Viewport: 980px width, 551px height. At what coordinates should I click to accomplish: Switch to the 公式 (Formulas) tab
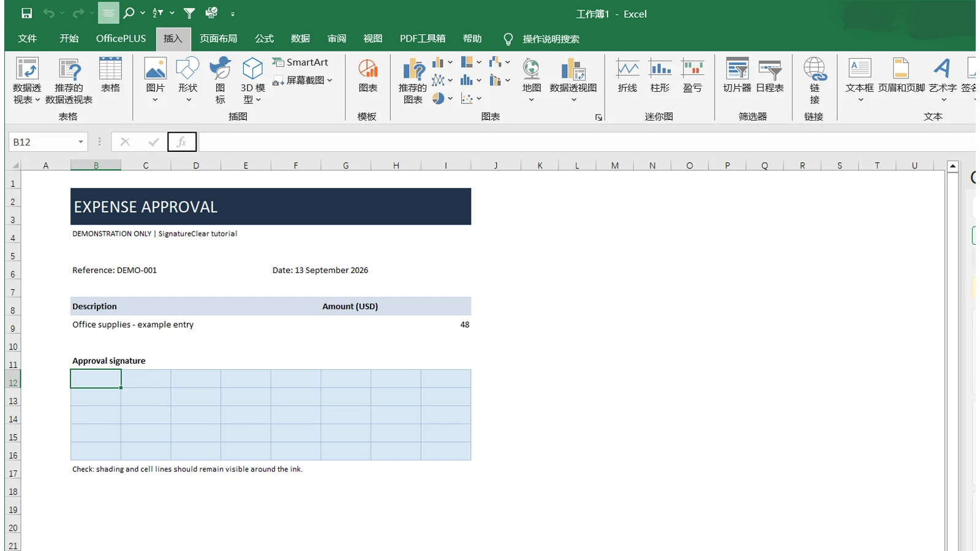tap(265, 39)
